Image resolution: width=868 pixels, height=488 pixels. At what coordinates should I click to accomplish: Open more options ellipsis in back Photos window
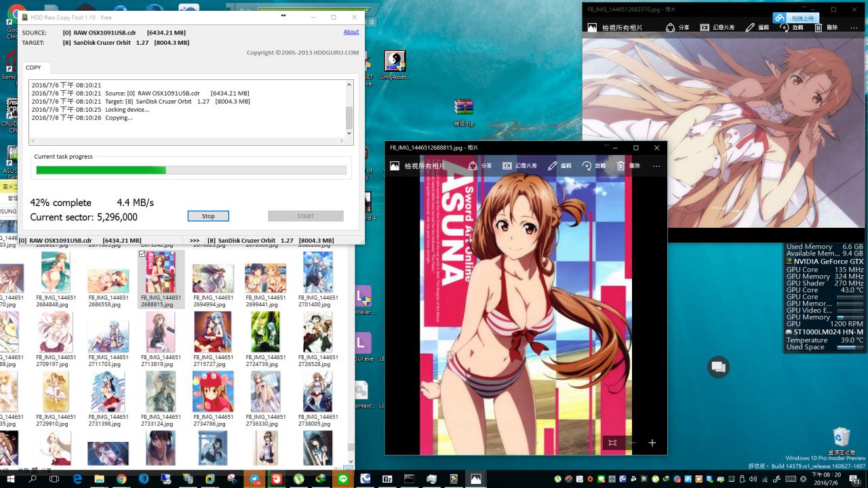click(852, 28)
